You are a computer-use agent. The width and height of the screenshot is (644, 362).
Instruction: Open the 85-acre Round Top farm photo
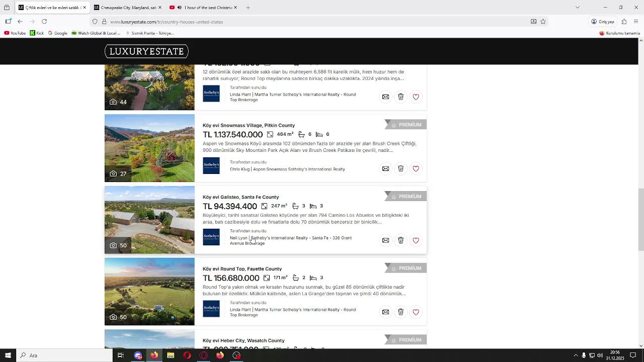(x=149, y=292)
